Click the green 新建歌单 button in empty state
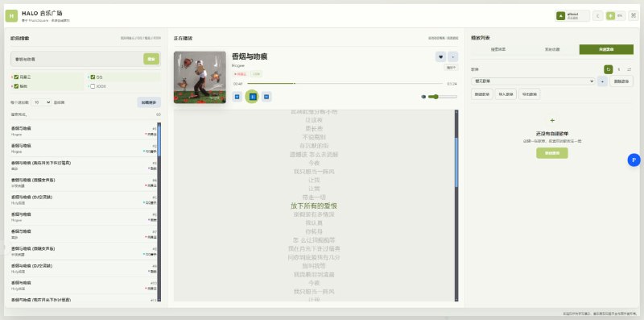 [x=552, y=153]
